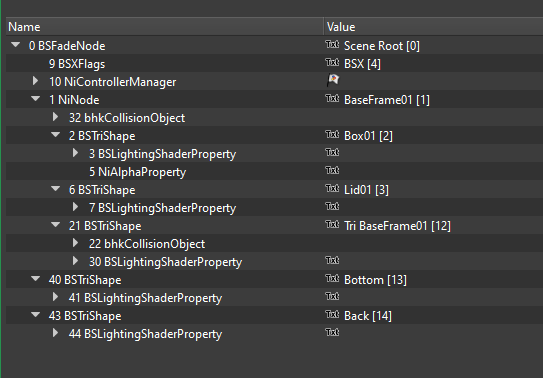
Task: Click the Txt icon beside Box01 [2]
Action: coord(332,134)
